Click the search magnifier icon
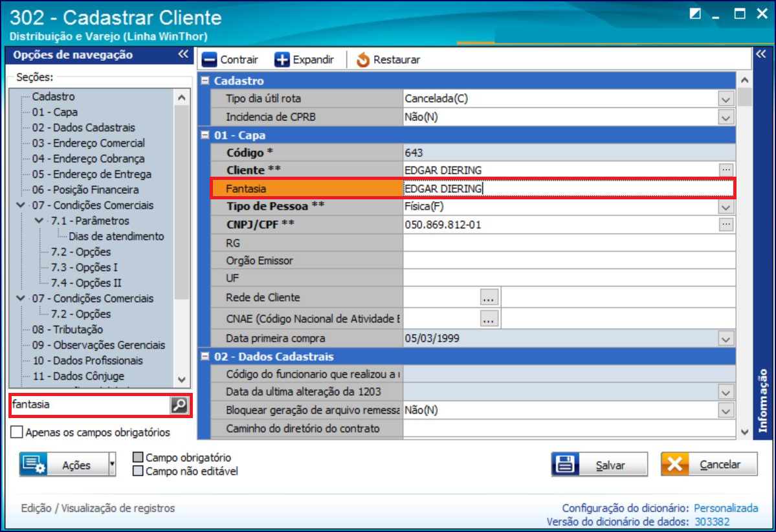Image resolution: width=776 pixels, height=532 pixels. [179, 405]
